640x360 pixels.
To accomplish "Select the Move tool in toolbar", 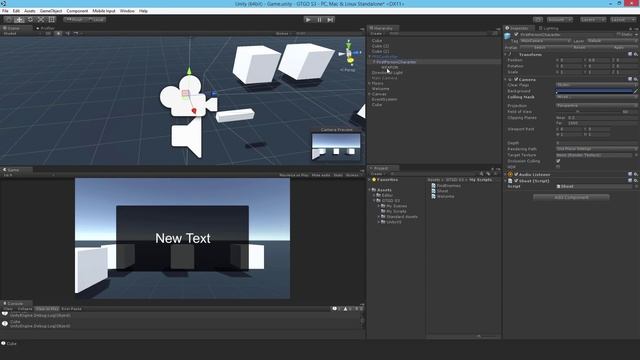I will [19, 20].
